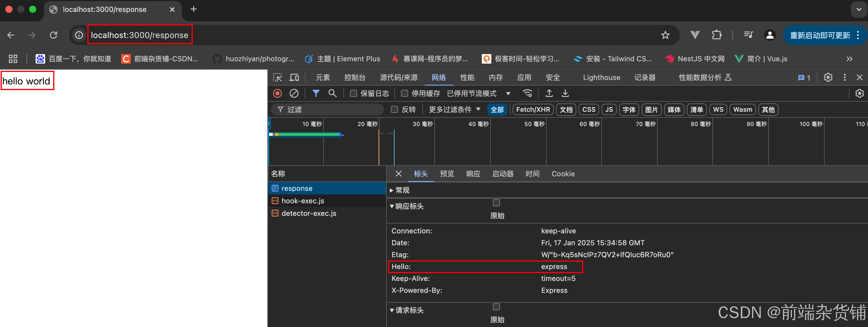Click the import HAR upload icon
The width and height of the screenshot is (868, 327).
pos(549,93)
